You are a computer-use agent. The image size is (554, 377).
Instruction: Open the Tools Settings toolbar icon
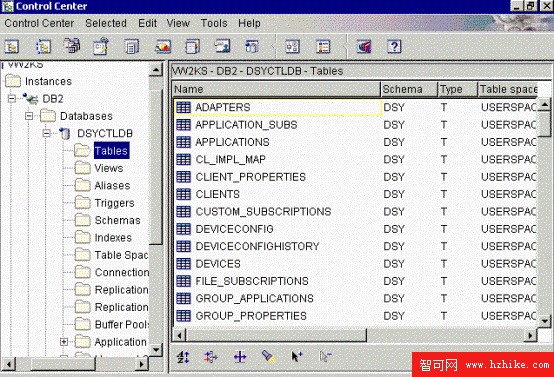coord(293,47)
